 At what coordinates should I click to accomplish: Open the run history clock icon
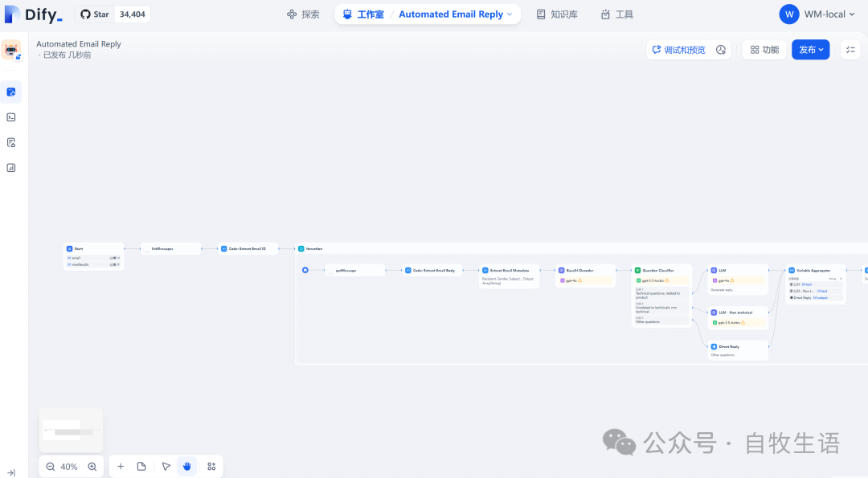[x=721, y=50]
